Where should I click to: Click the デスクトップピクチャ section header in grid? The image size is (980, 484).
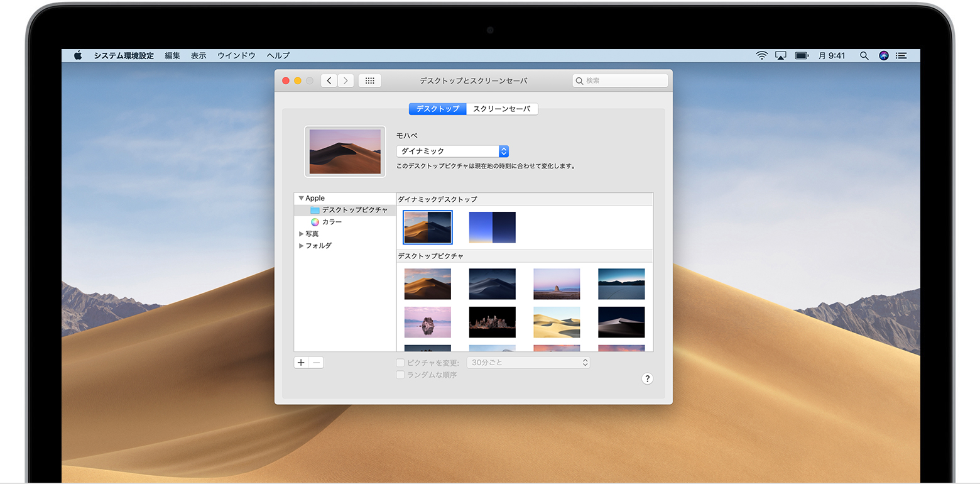coord(431,256)
